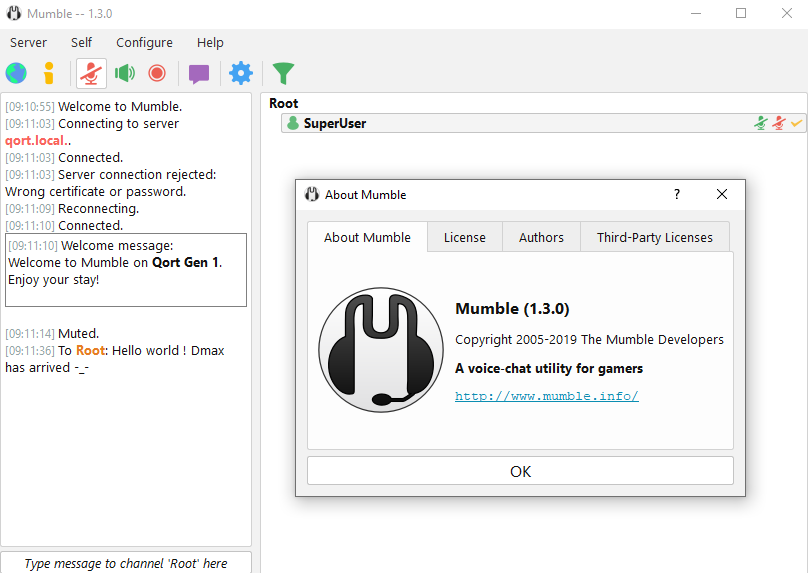The image size is (808, 573).
Task: Click the Mumble title bar app icon
Action: [x=14, y=13]
